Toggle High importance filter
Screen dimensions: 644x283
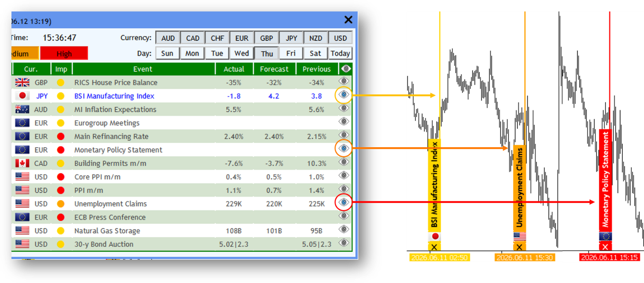pyautogui.click(x=64, y=53)
